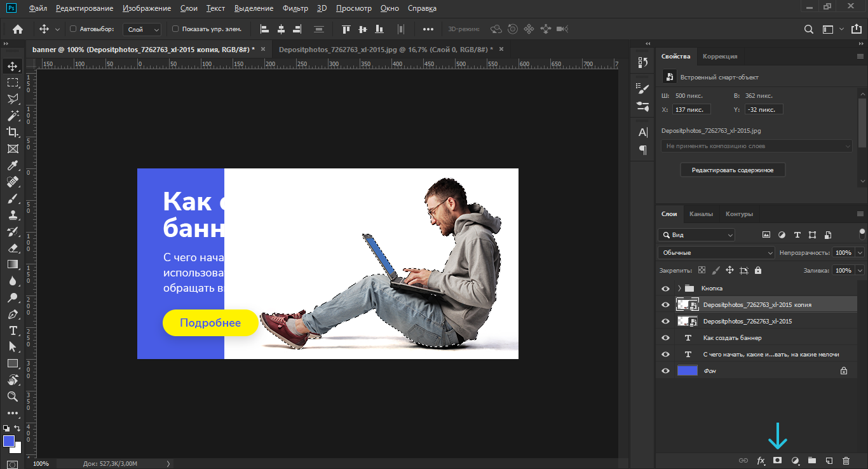The width and height of the screenshot is (868, 469).
Task: Select the Horizontal Type tool
Action: tap(12, 330)
